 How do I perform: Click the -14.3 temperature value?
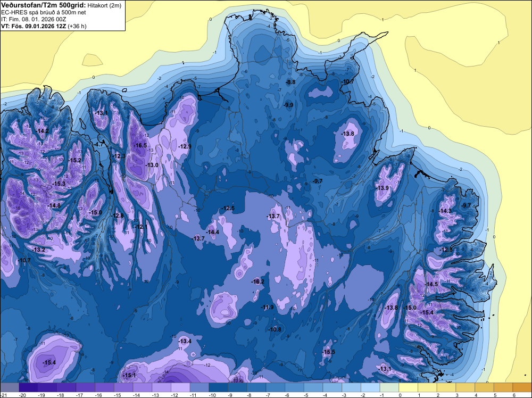point(445,211)
